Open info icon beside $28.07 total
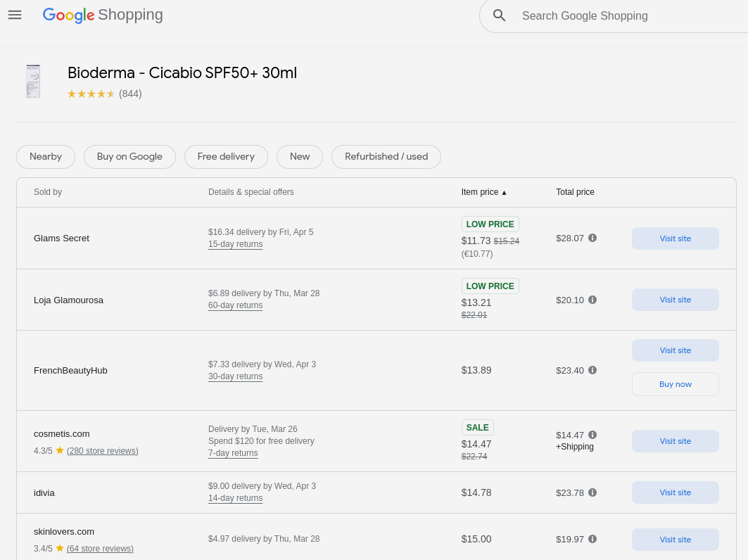This screenshot has width=748, height=560. tap(592, 238)
